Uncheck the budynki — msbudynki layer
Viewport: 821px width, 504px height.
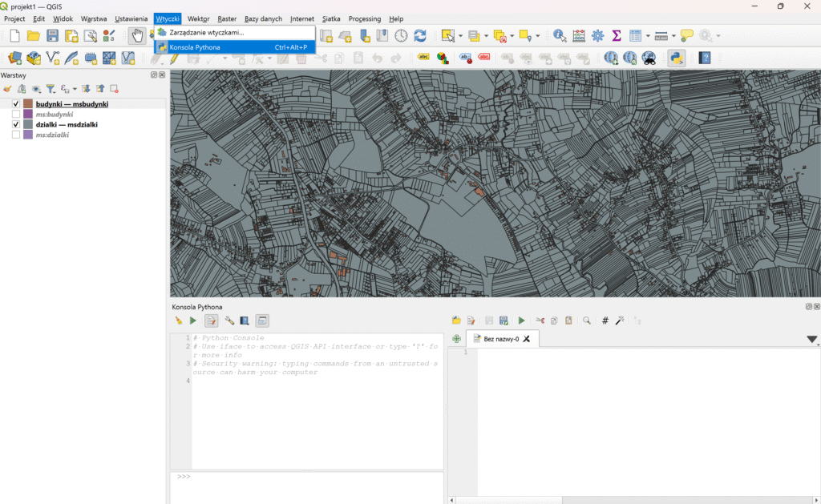pyautogui.click(x=16, y=104)
